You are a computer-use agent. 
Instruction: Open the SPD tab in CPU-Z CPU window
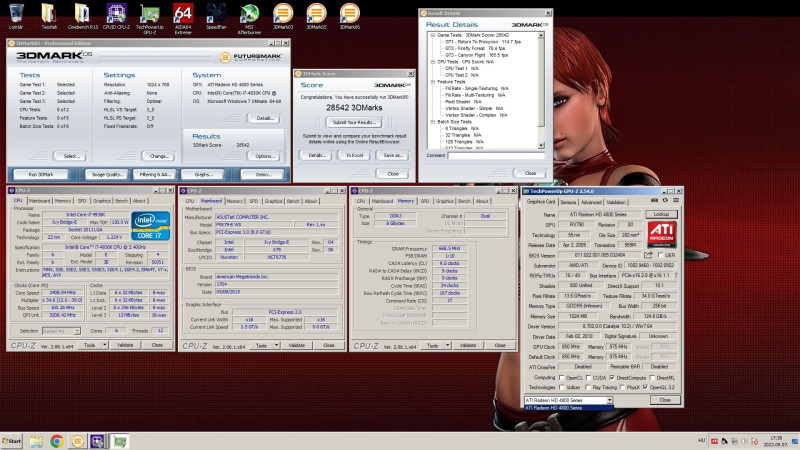82,201
